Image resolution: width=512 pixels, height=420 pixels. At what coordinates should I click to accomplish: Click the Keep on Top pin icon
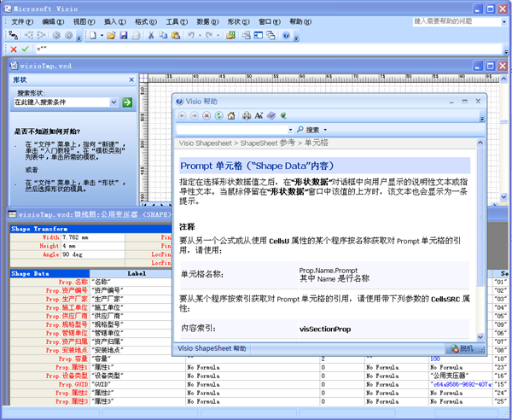tap(283, 115)
